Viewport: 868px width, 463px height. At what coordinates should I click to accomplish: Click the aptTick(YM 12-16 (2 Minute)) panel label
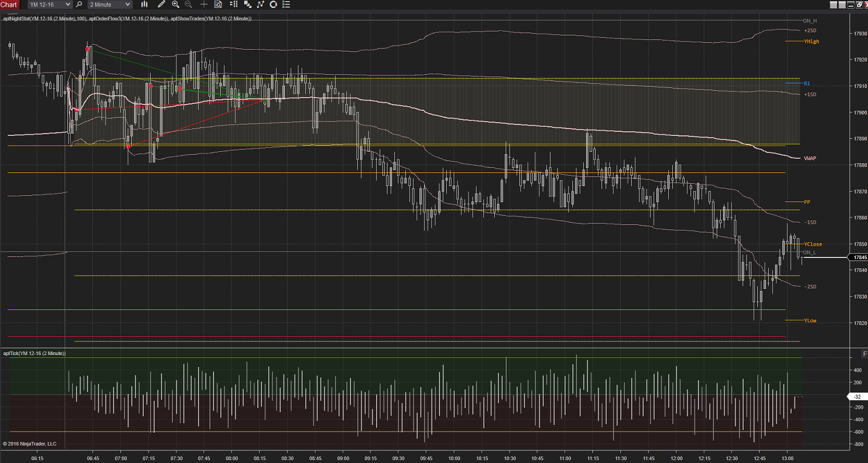(x=34, y=353)
